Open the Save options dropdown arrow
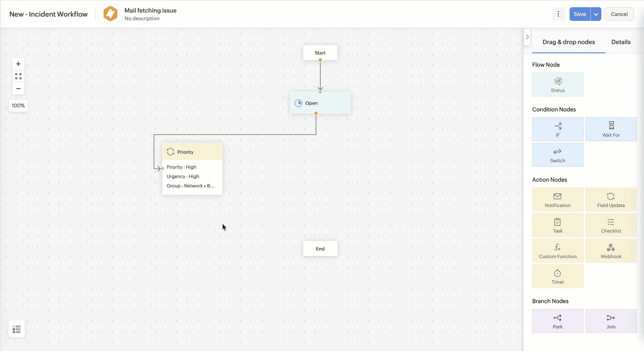The height and width of the screenshot is (351, 644). click(x=596, y=14)
